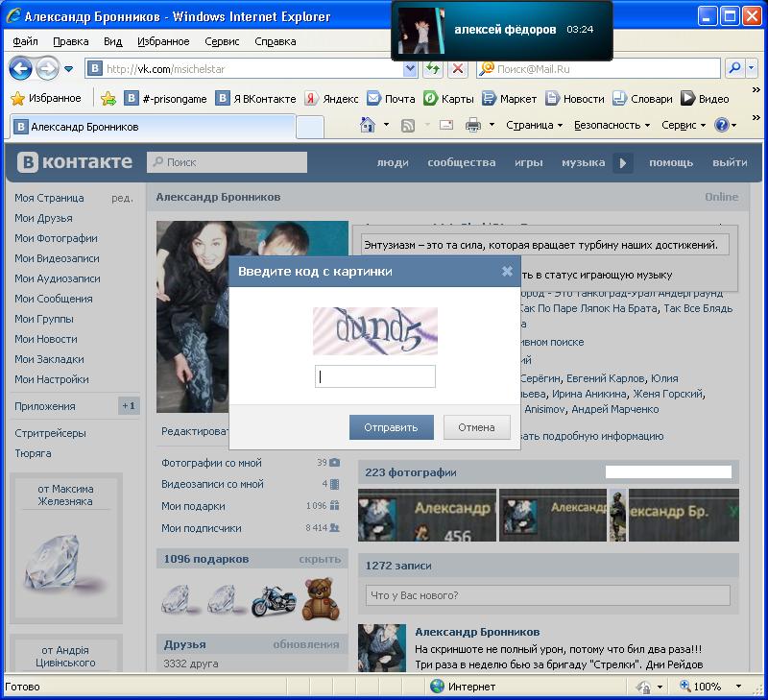Open the Я ВКонтакте bookmark

tap(255, 99)
